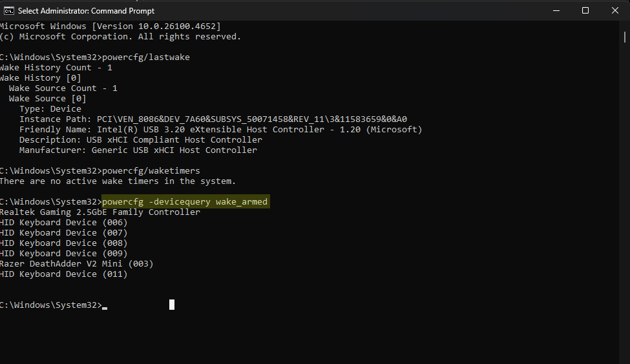The width and height of the screenshot is (630, 364).
Task: Click the 'Instance Path: PCI\VEN_8086' line
Action: point(213,119)
